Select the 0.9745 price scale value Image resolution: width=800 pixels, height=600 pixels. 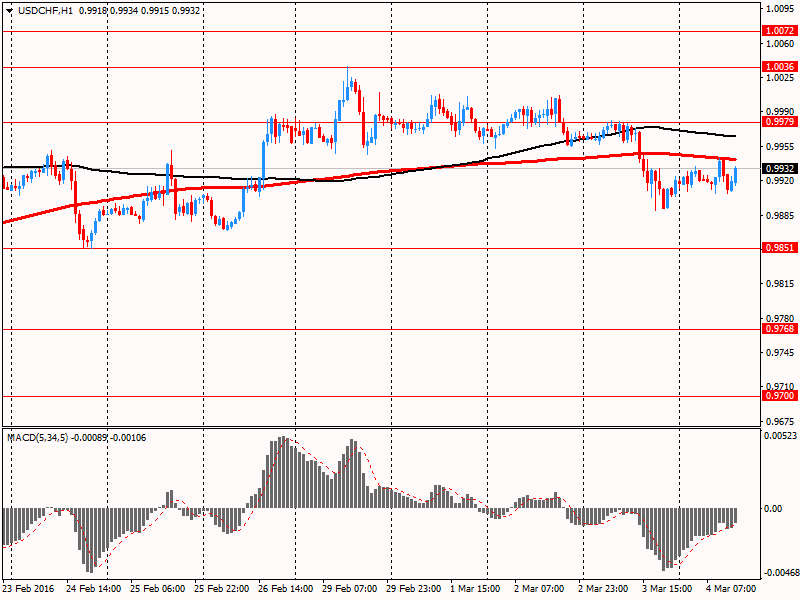click(781, 353)
